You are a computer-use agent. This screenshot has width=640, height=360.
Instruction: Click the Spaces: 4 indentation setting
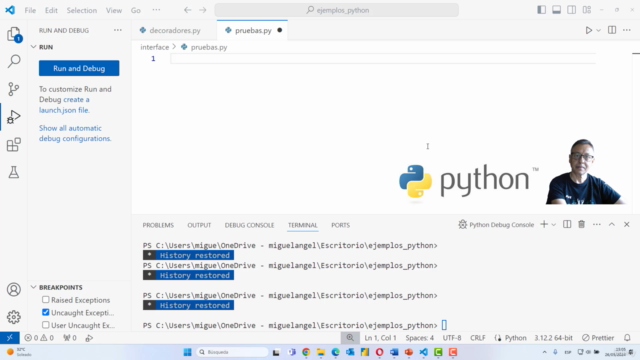coord(420,338)
